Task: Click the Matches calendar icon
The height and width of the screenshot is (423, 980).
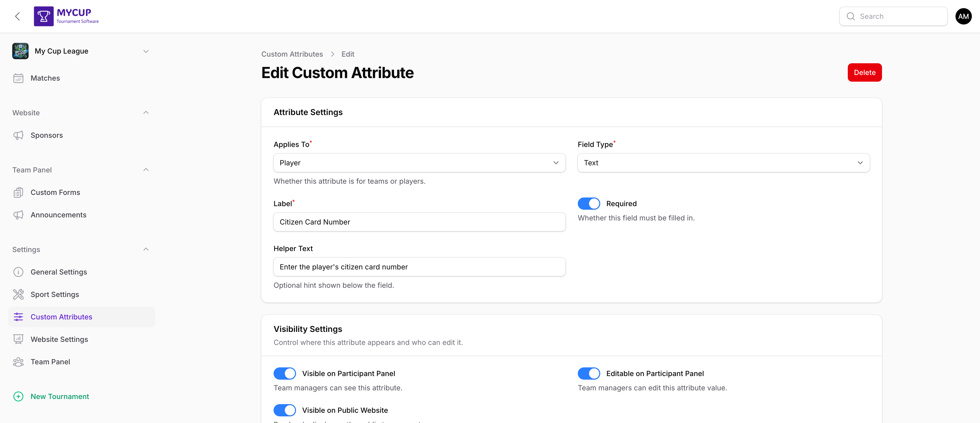Action: 19,78
